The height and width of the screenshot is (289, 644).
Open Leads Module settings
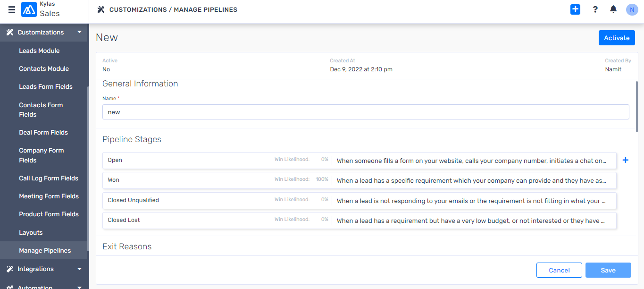[39, 51]
